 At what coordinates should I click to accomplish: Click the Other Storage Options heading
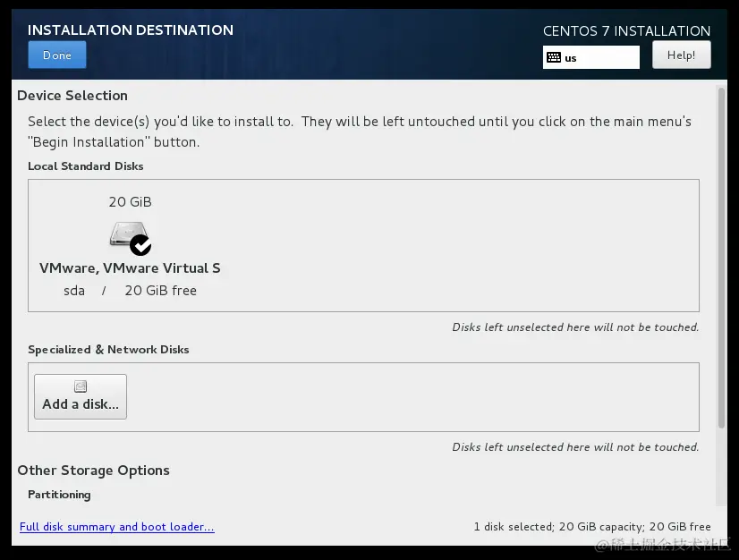pyautogui.click(x=93, y=471)
